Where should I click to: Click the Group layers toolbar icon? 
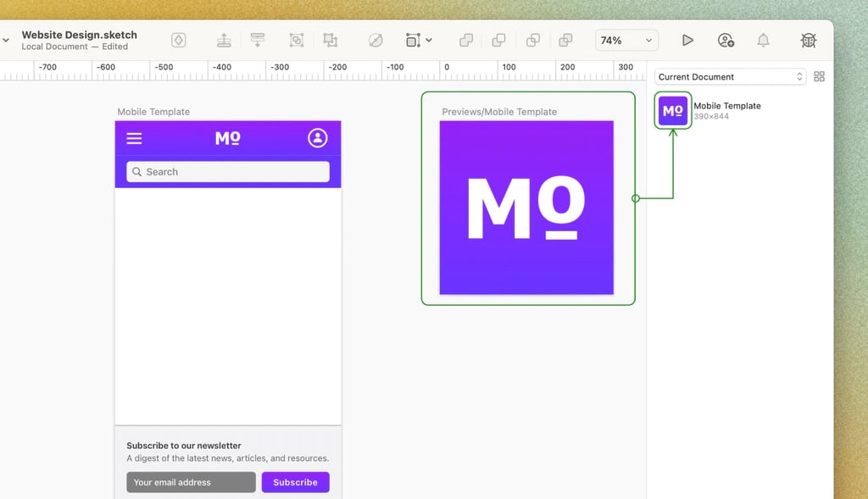[x=297, y=41]
